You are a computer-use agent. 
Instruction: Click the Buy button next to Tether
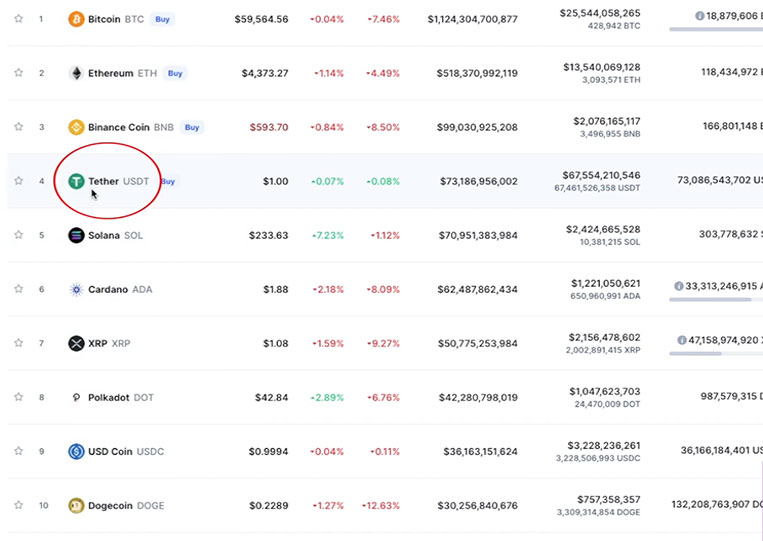(x=168, y=181)
